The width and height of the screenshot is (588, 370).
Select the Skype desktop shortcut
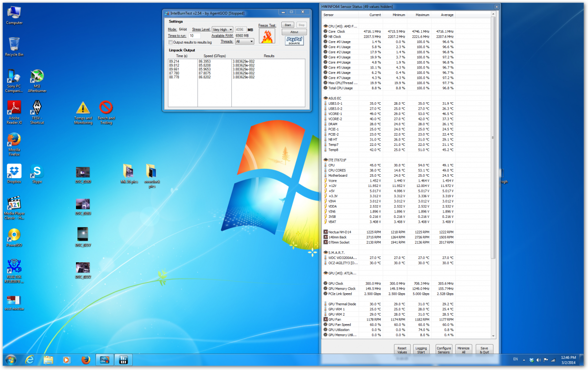(x=37, y=174)
